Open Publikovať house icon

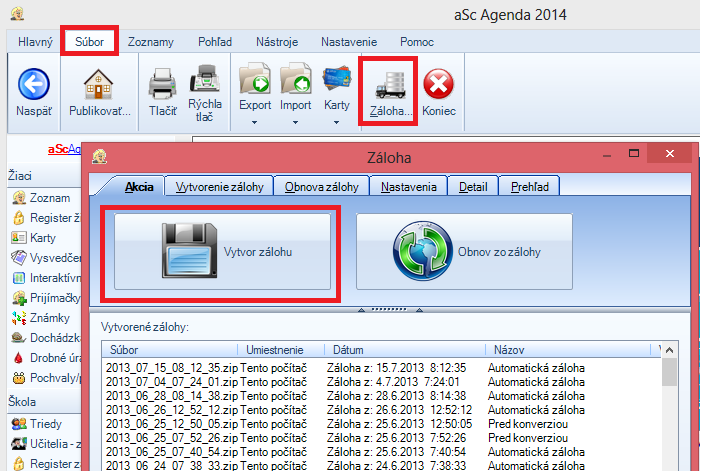pos(98,85)
